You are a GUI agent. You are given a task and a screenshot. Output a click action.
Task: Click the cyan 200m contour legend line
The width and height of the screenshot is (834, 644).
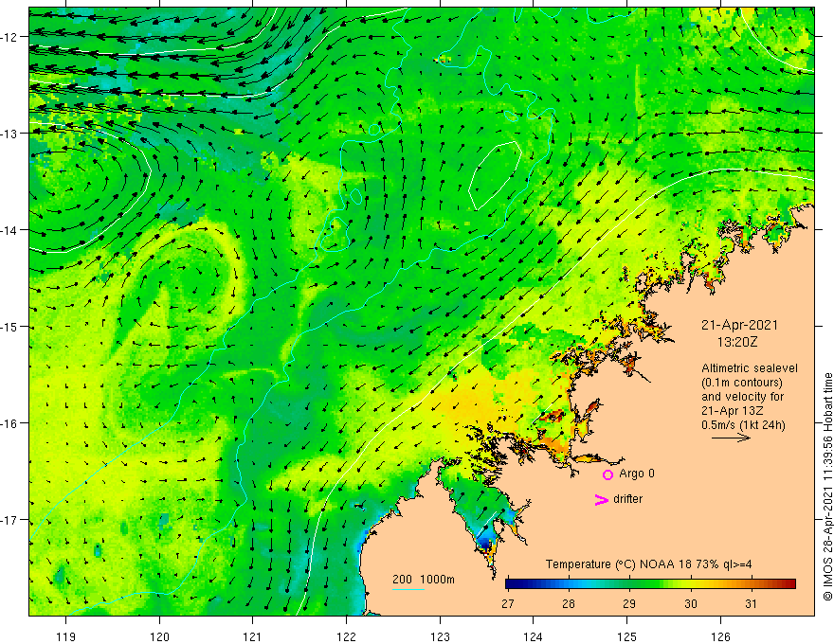(408, 589)
